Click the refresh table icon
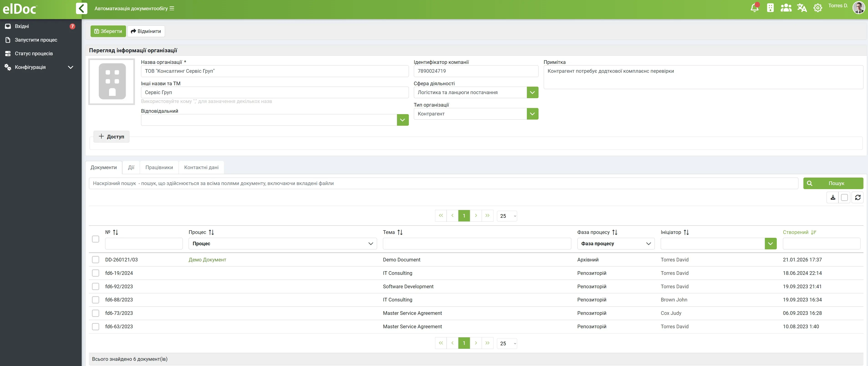Viewport: 868px width, 366px height. [x=858, y=198]
